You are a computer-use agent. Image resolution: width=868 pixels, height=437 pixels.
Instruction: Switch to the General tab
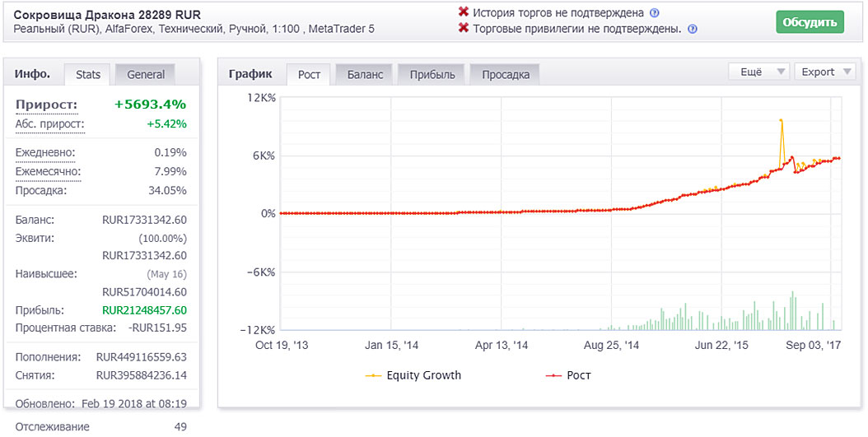[x=146, y=74]
